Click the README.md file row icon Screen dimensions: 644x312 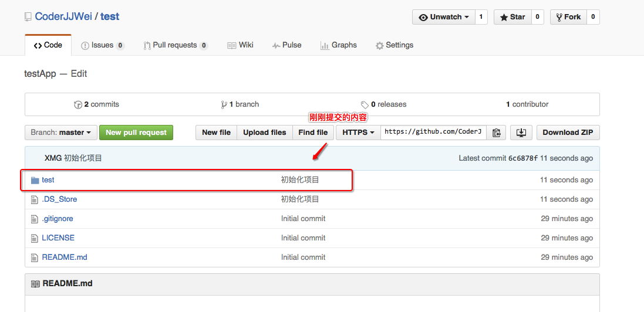point(35,257)
